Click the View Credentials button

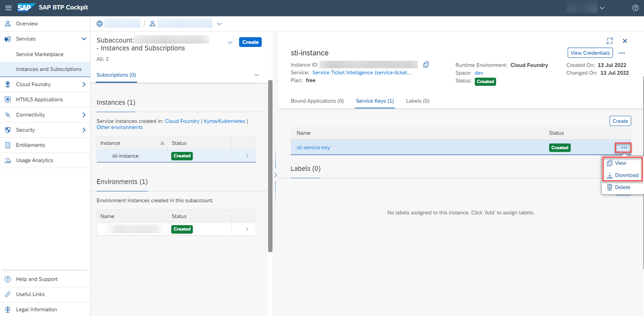click(x=590, y=53)
